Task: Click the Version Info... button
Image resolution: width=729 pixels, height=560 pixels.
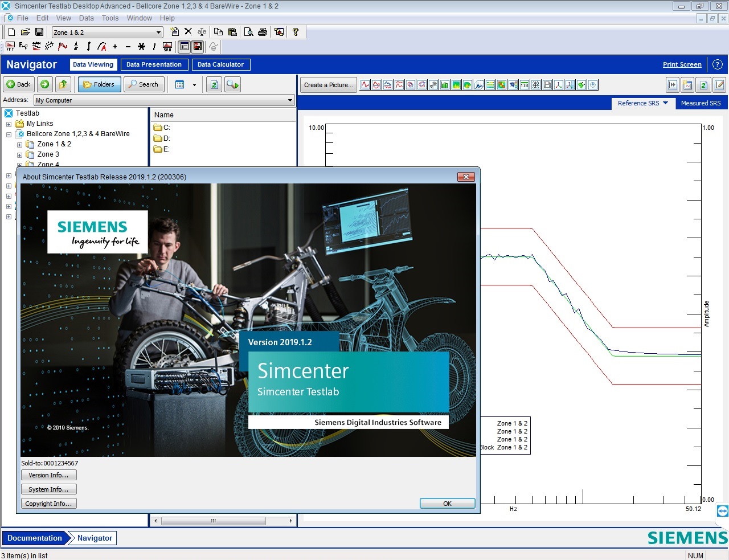Action: tap(48, 475)
